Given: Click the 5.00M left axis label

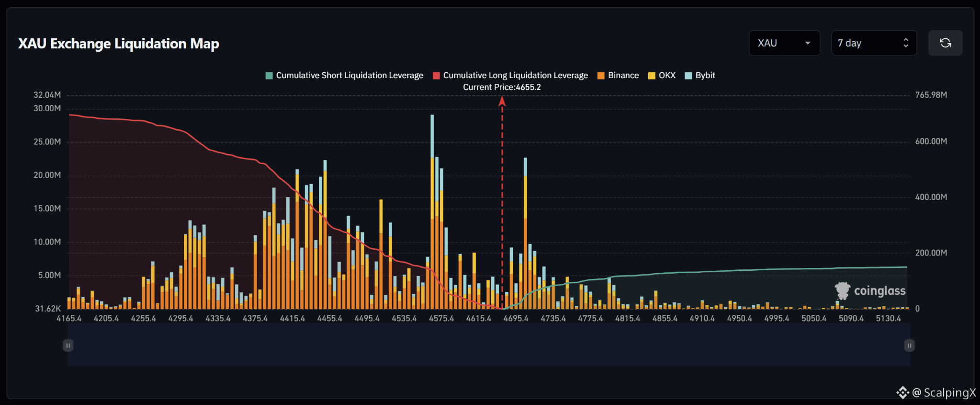Looking at the screenshot, I should pyautogui.click(x=50, y=275).
